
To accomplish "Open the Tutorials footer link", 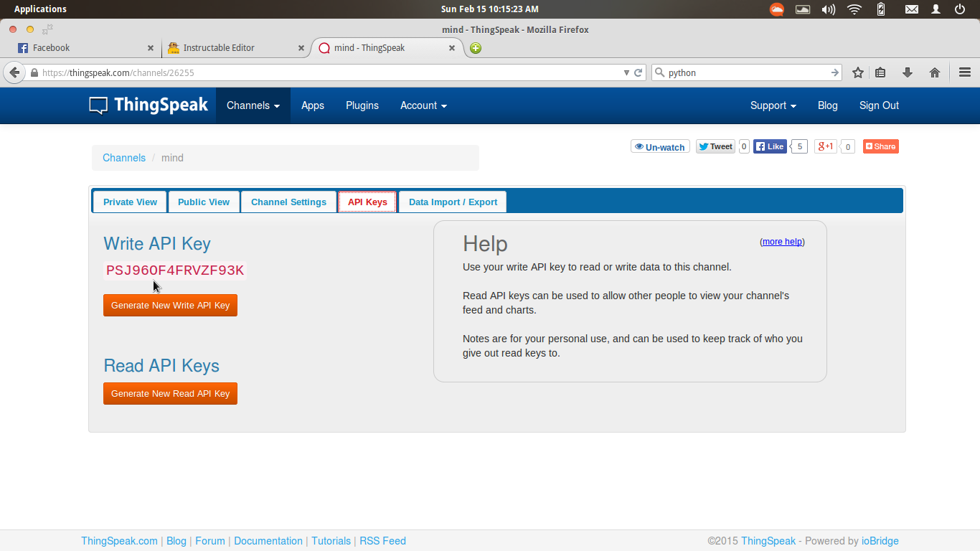I will [331, 541].
